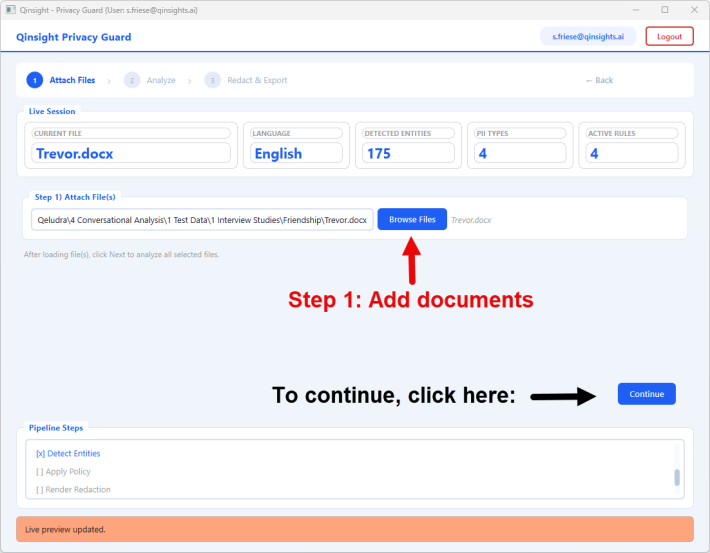Open the Redact & Export step tab
The height and width of the screenshot is (553, 710).
(x=257, y=80)
